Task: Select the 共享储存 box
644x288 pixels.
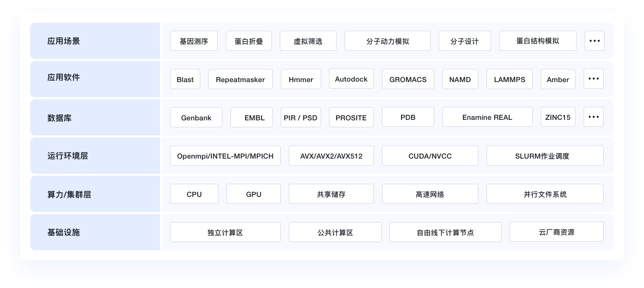Action: click(x=331, y=194)
